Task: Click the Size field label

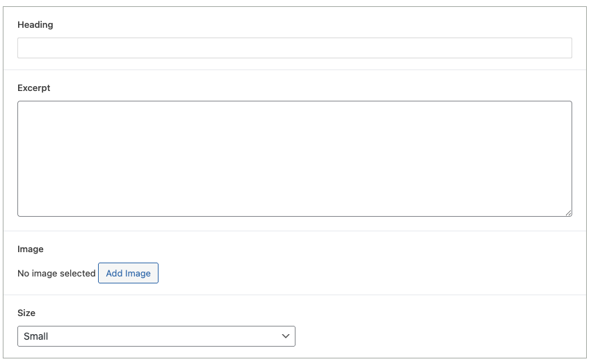Action: [26, 313]
